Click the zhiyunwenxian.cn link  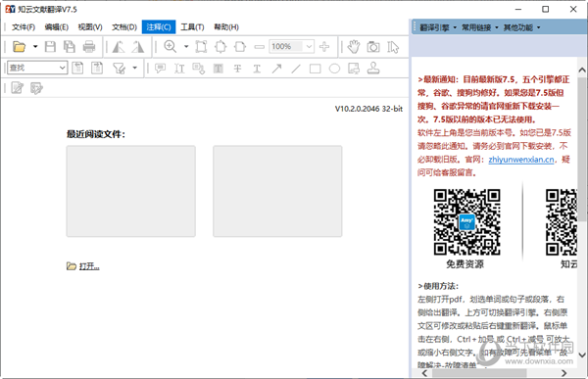coord(521,160)
